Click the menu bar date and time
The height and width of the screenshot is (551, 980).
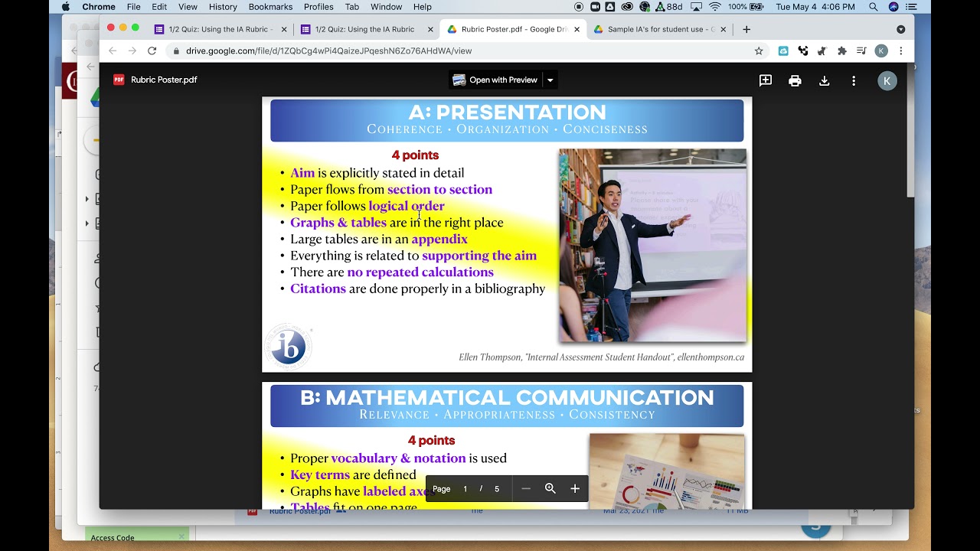(x=815, y=7)
